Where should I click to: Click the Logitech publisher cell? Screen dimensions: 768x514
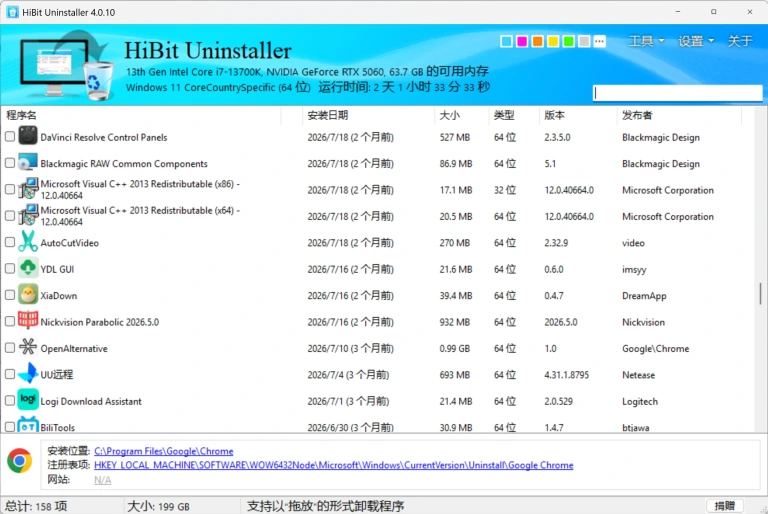pyautogui.click(x=640, y=401)
